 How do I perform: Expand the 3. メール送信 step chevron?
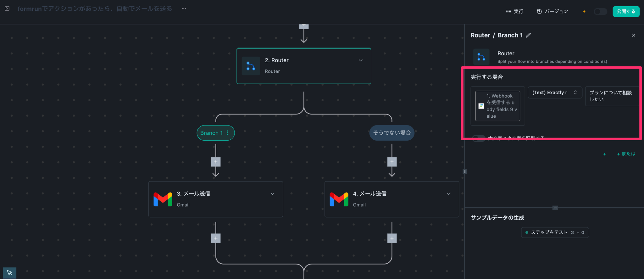[x=273, y=194]
